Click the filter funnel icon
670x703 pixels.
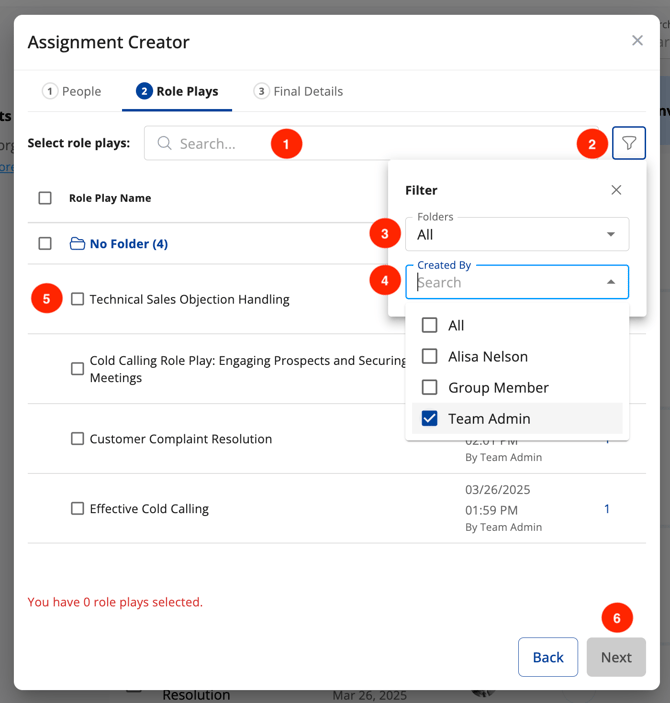tap(628, 143)
